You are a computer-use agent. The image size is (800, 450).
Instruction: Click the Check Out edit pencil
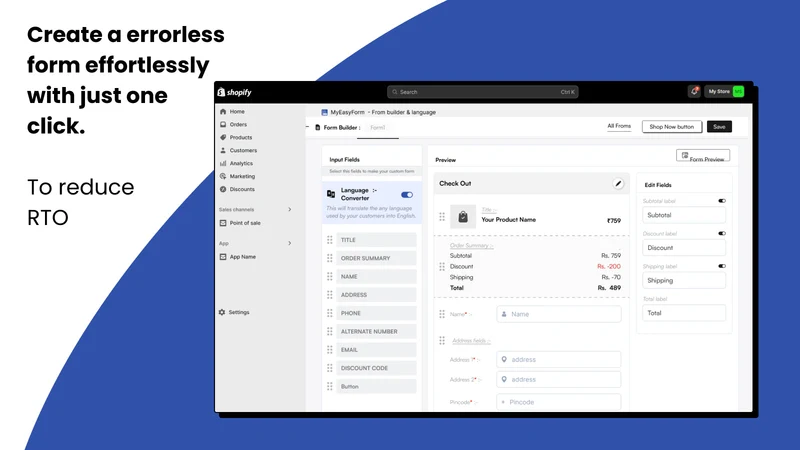click(x=618, y=184)
